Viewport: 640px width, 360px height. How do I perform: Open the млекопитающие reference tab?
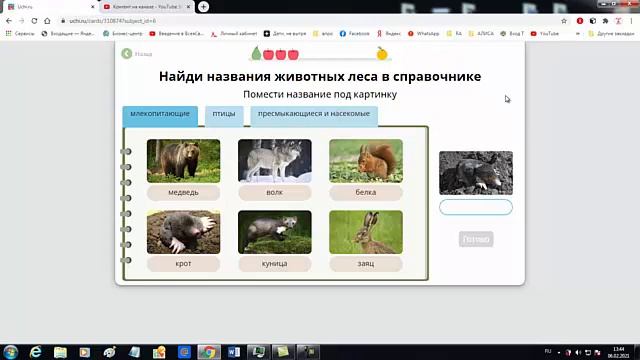pos(160,116)
